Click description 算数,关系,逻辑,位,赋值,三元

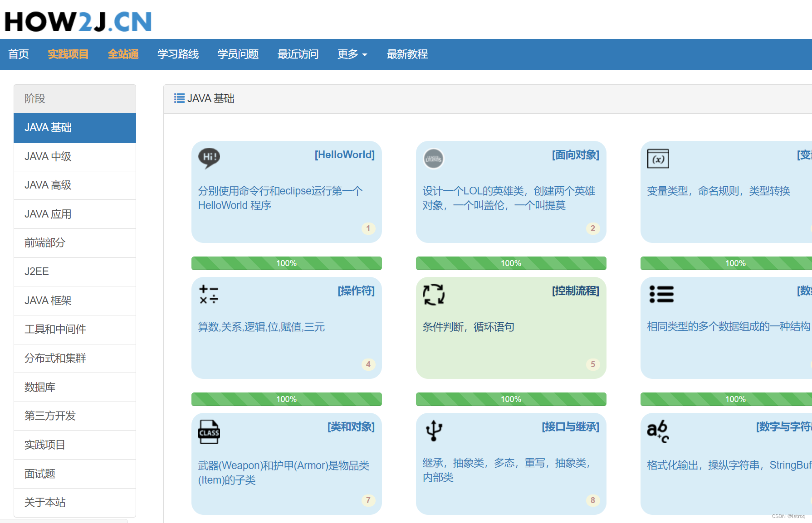tap(261, 327)
